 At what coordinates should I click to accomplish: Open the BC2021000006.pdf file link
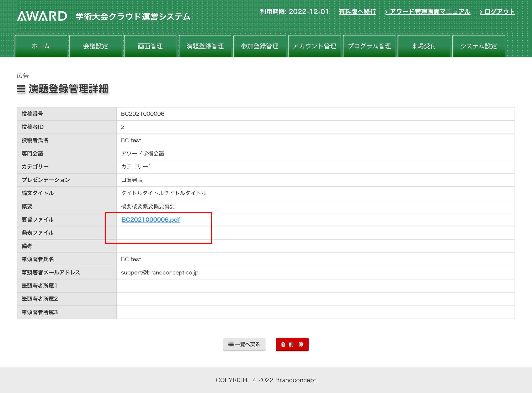click(151, 220)
